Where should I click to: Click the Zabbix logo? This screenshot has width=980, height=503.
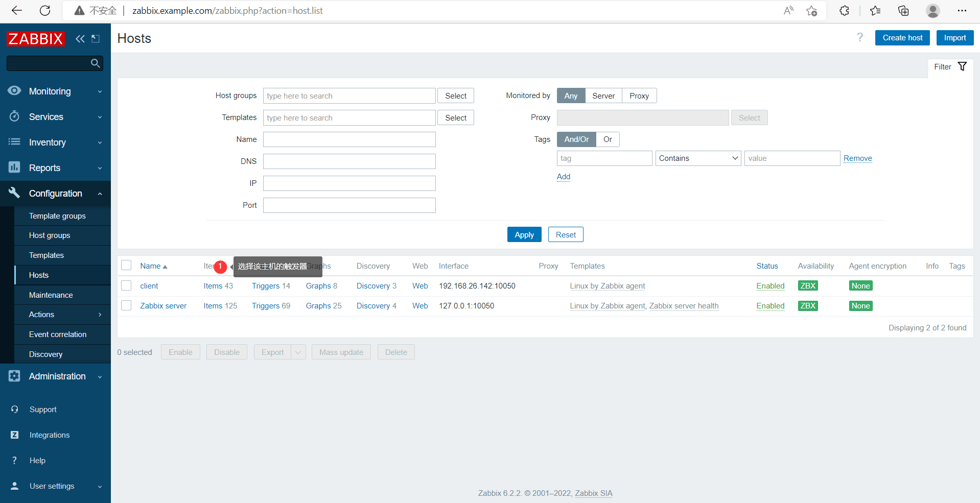(35, 39)
